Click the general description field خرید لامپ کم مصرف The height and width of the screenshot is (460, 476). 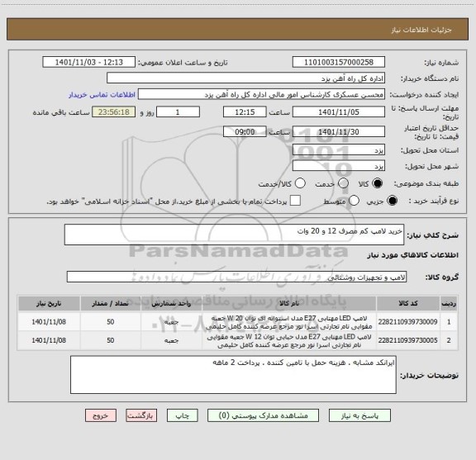coord(234,235)
